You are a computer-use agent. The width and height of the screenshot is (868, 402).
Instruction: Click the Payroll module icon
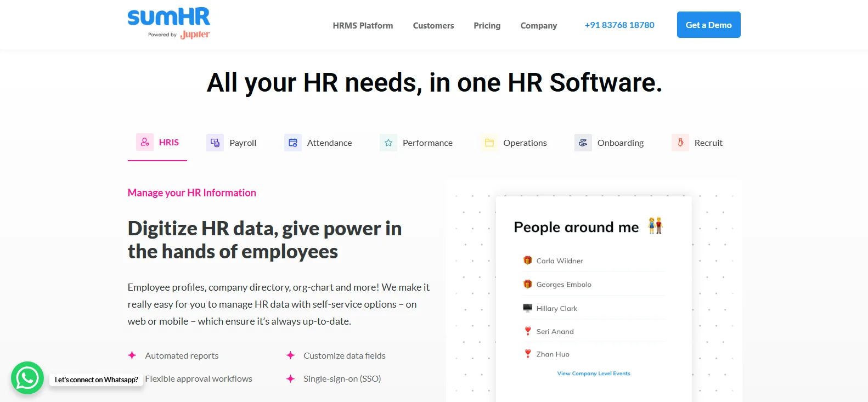215,143
